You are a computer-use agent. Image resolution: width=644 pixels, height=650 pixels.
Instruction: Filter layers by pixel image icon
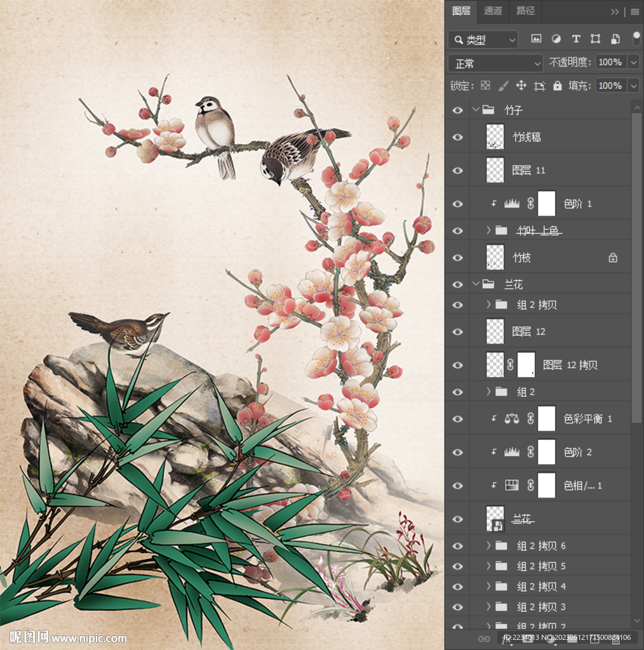point(536,39)
